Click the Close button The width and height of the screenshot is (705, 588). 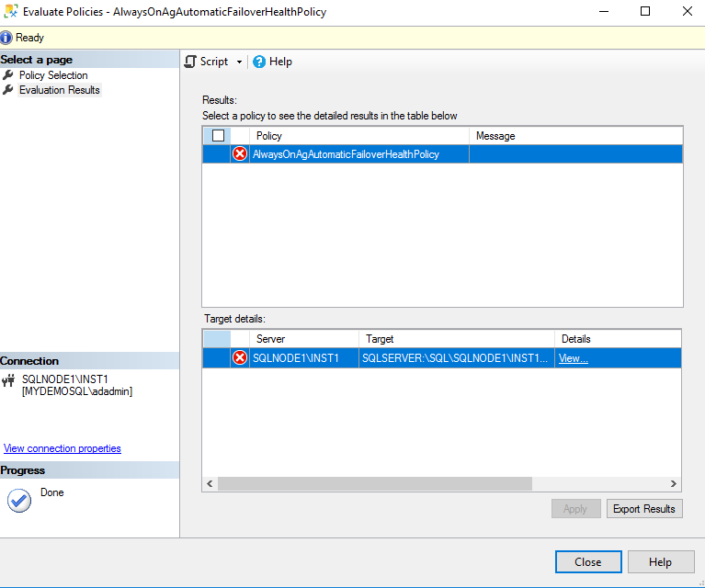(588, 562)
